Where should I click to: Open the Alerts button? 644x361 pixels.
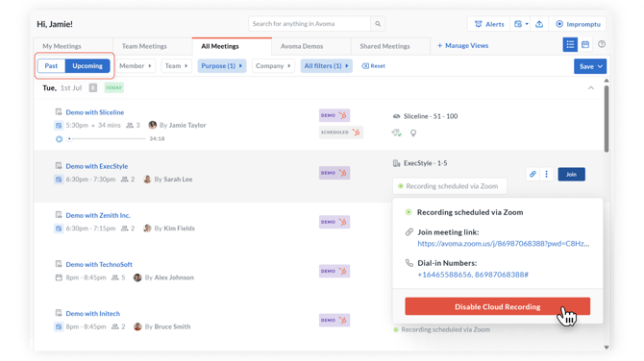click(488, 24)
